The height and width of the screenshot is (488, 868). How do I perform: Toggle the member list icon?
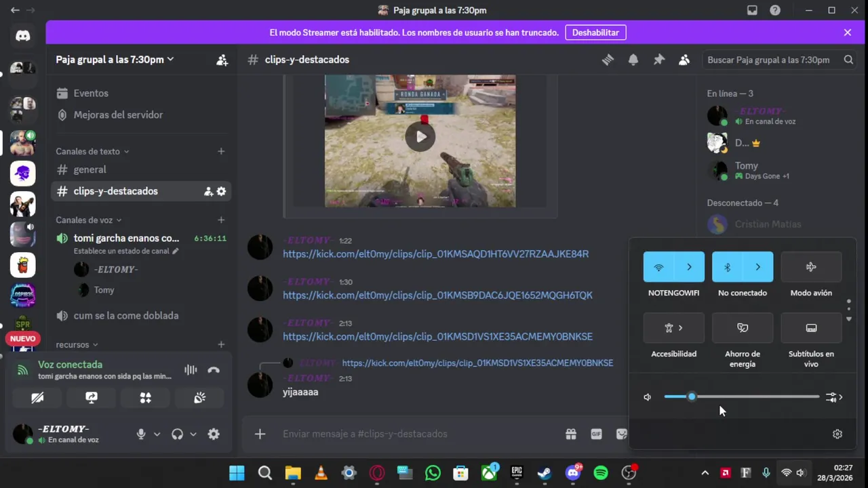click(x=684, y=60)
